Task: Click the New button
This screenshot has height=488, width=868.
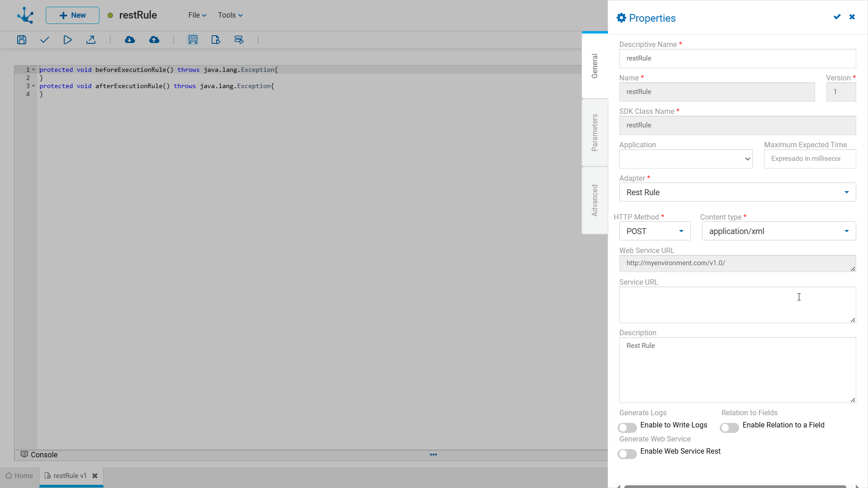Action: [72, 15]
